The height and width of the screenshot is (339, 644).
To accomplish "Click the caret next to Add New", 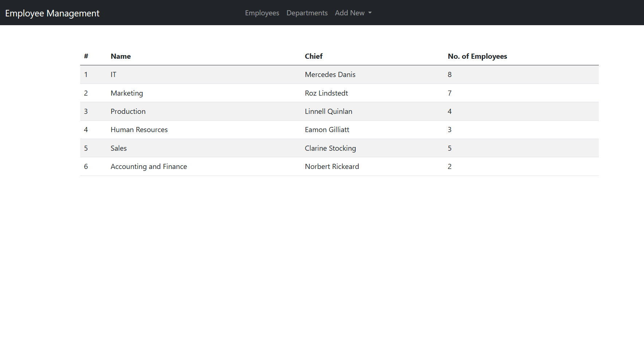I will click(370, 13).
